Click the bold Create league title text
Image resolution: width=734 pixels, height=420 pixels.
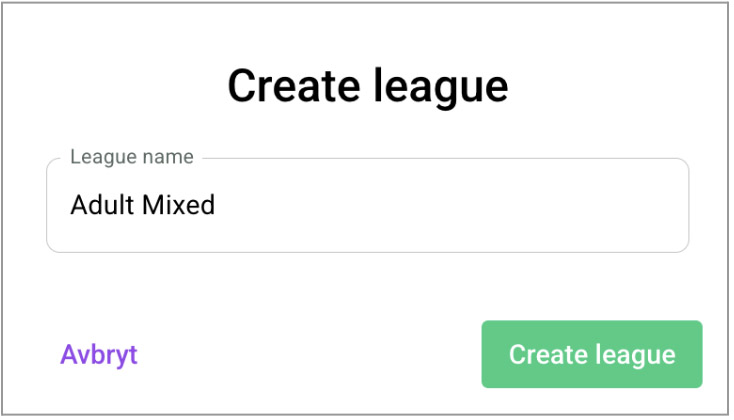[367, 86]
